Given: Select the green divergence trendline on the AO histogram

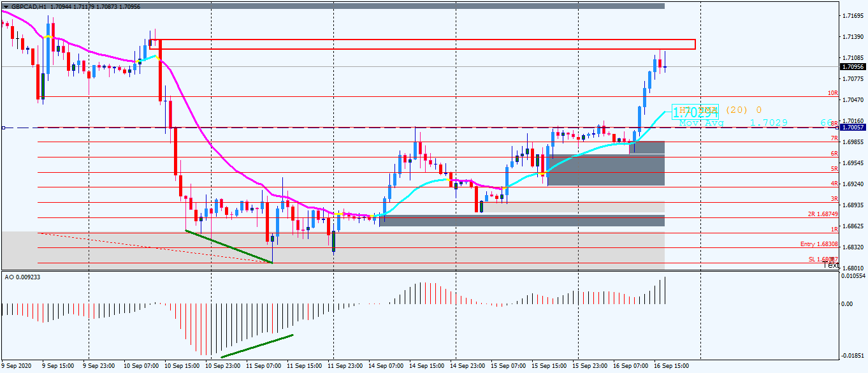Looking at the screenshot, I should click(257, 346).
